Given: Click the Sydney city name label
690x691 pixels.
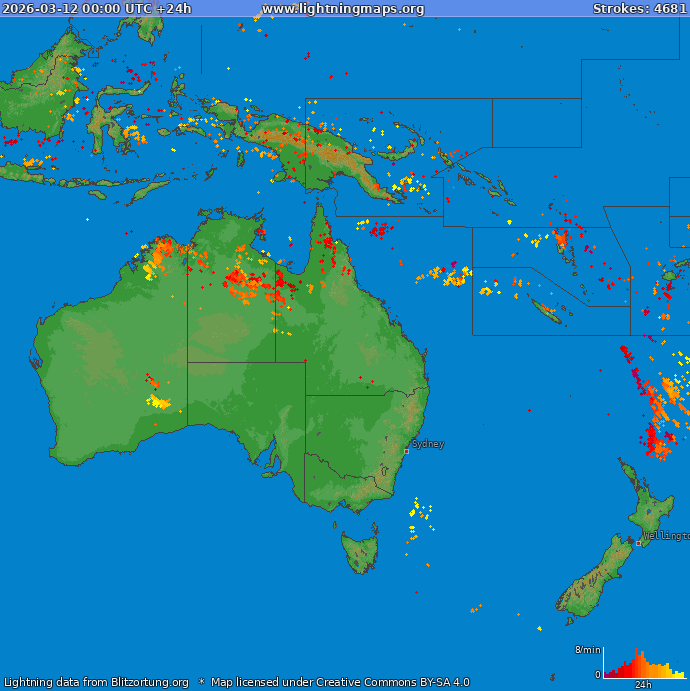Looking at the screenshot, I should (428, 443).
